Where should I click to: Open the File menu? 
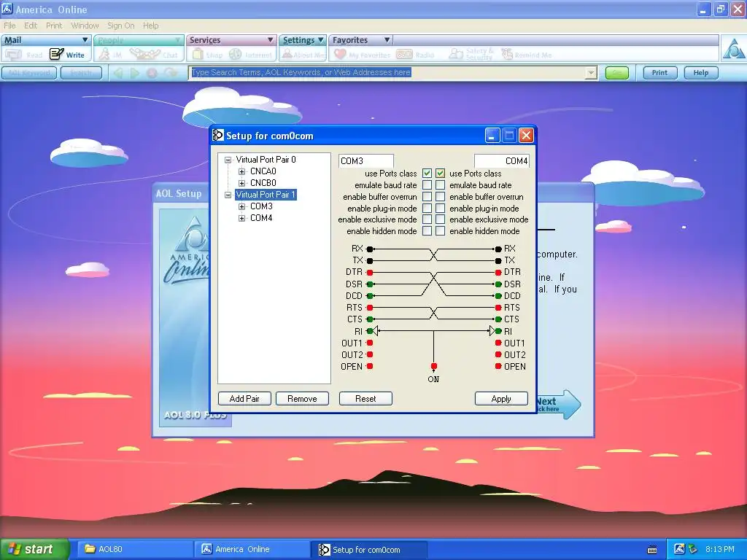[x=9, y=26]
